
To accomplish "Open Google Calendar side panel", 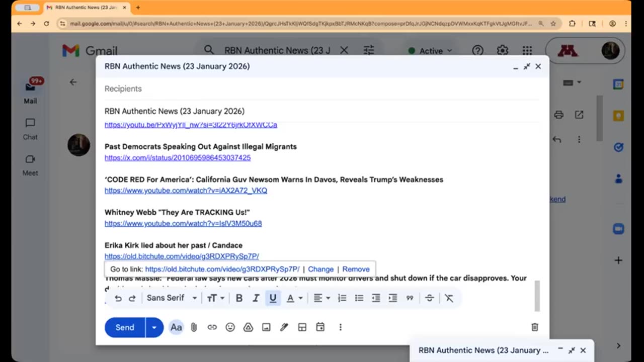I will (x=618, y=84).
